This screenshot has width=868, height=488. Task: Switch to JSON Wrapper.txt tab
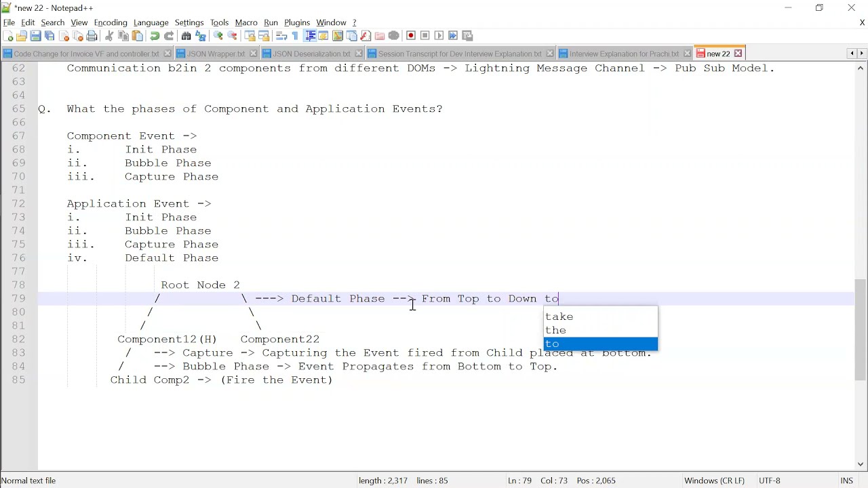pos(216,54)
